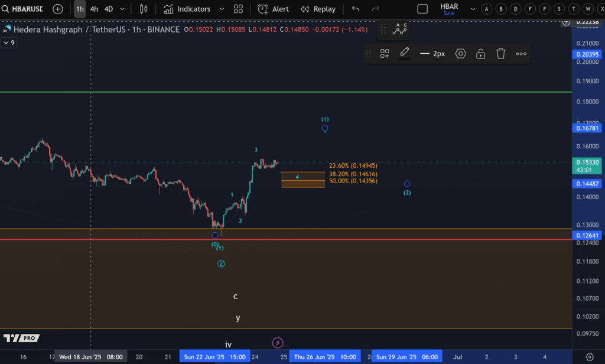Click the wave 3 label near the peak
This screenshot has width=605, height=364.
(x=256, y=149)
